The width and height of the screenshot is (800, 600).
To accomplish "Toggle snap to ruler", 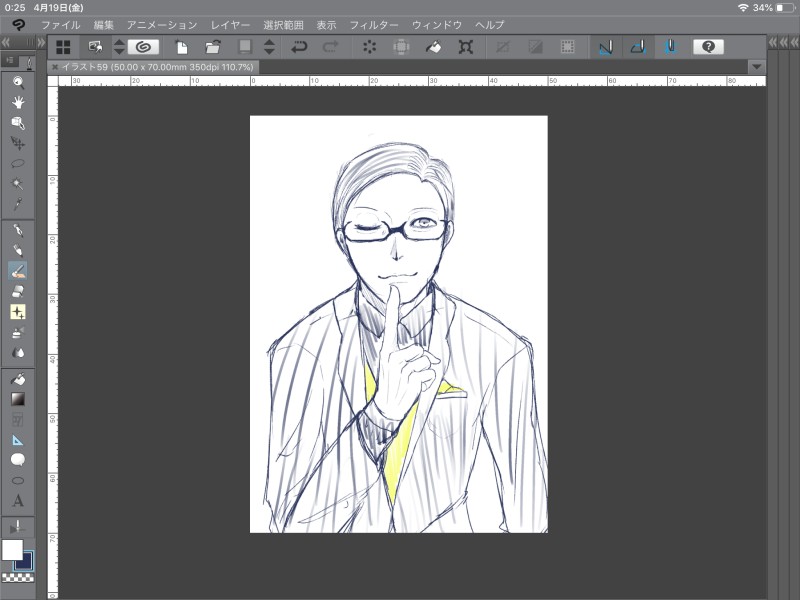I will tap(606, 47).
